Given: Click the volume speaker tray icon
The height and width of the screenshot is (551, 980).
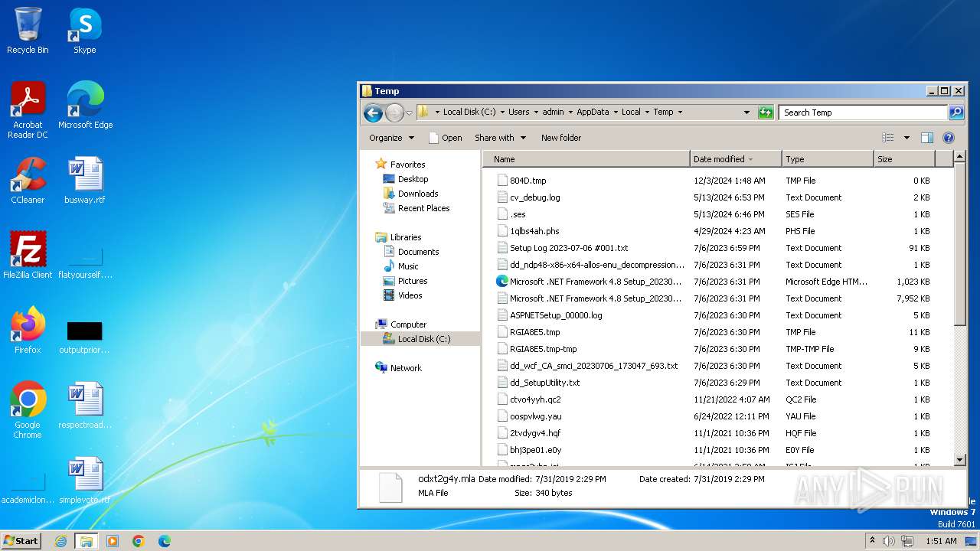Looking at the screenshot, I should point(890,541).
